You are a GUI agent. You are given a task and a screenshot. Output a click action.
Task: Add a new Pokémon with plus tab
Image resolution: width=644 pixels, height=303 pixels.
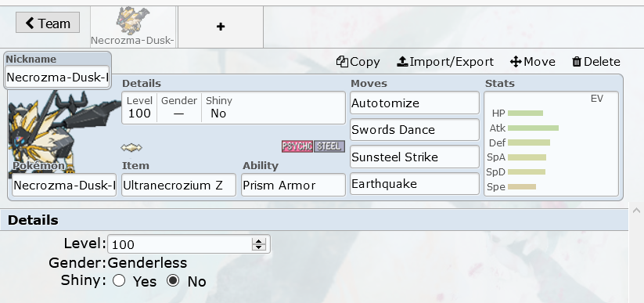(221, 27)
